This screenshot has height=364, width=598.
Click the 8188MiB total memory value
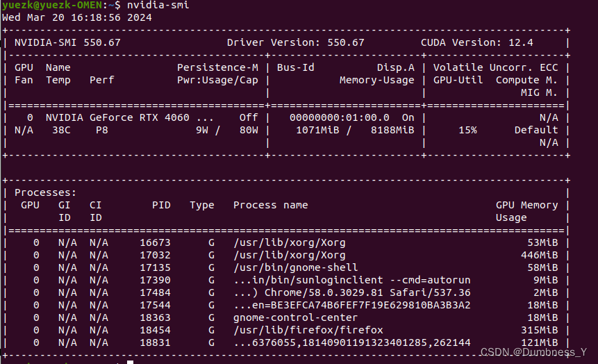(392, 130)
